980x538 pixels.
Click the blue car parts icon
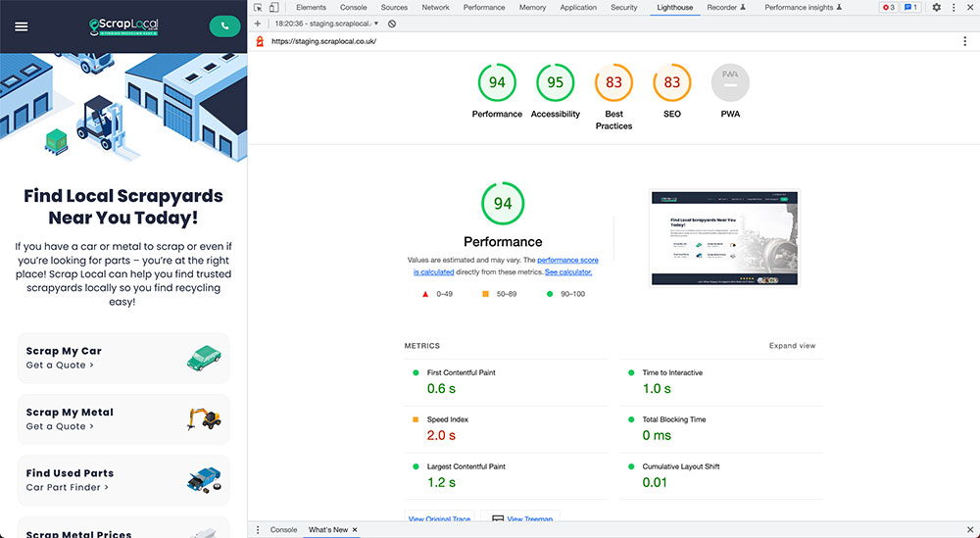point(204,480)
